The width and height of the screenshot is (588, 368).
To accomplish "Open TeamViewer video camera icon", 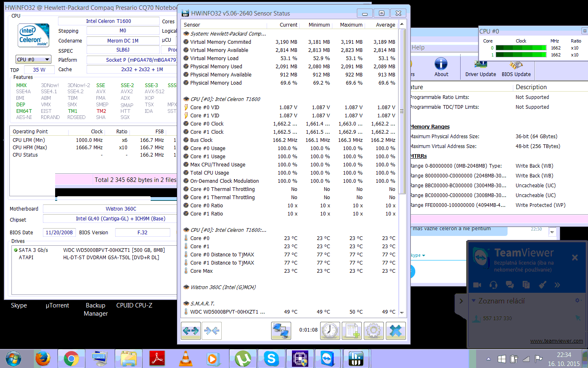I will click(477, 285).
